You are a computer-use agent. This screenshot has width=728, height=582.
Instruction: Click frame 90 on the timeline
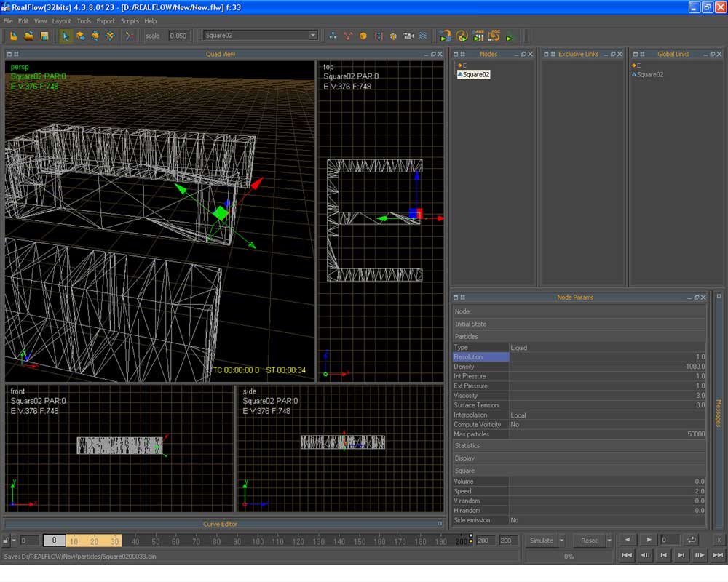pyautogui.click(x=237, y=541)
